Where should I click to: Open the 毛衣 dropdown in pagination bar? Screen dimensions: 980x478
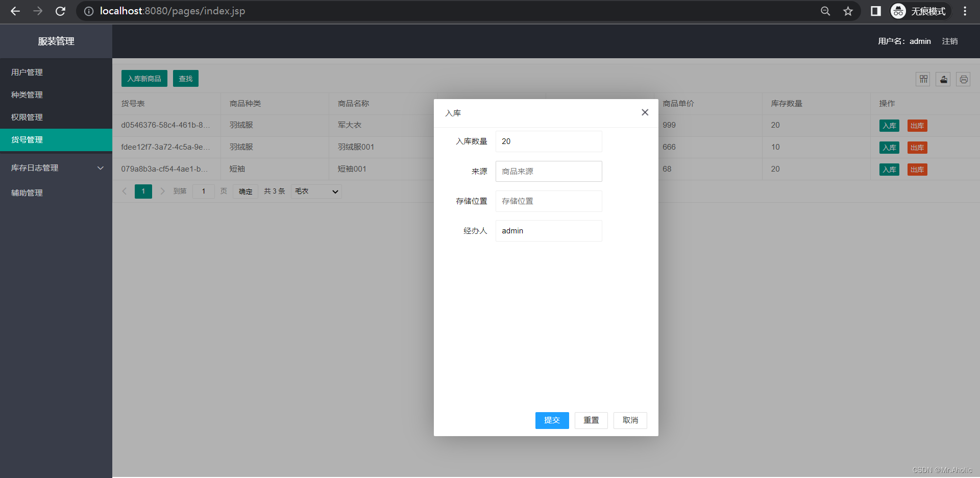pos(316,192)
